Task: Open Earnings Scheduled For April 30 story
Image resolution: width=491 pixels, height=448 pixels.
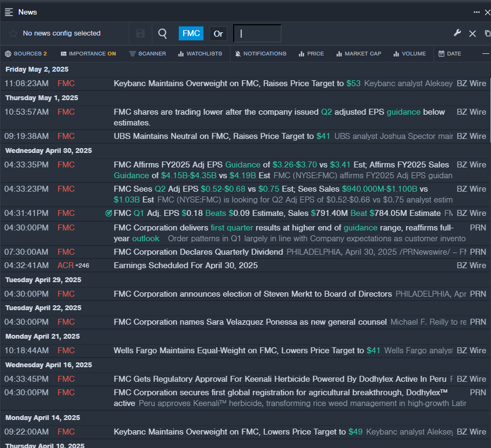Action: (x=186, y=265)
